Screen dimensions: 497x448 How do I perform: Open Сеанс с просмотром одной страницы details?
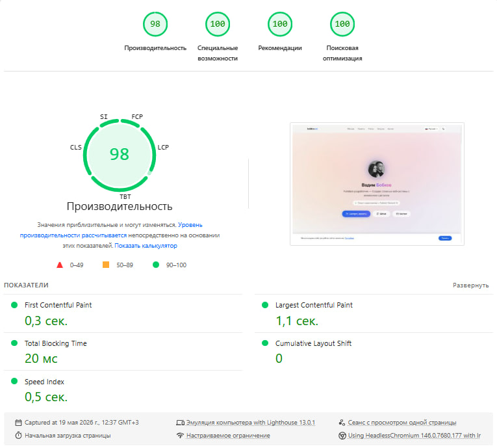(402, 423)
